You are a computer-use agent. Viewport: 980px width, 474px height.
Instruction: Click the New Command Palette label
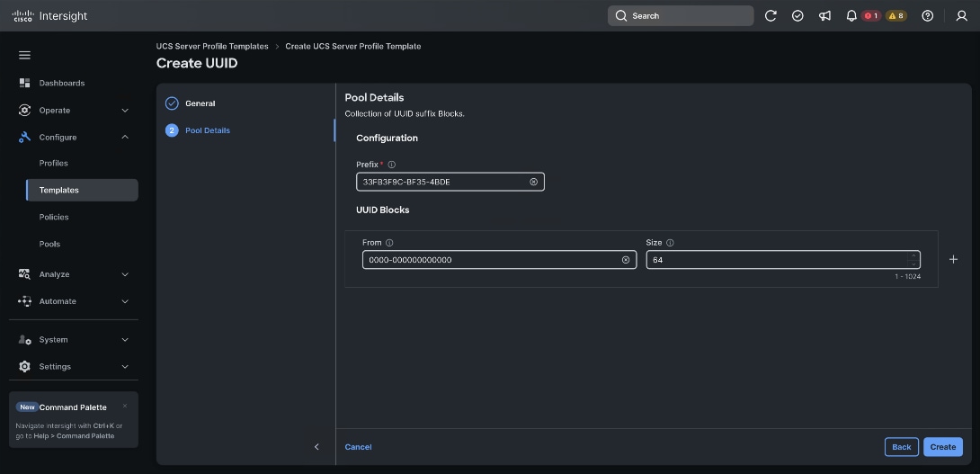61,407
